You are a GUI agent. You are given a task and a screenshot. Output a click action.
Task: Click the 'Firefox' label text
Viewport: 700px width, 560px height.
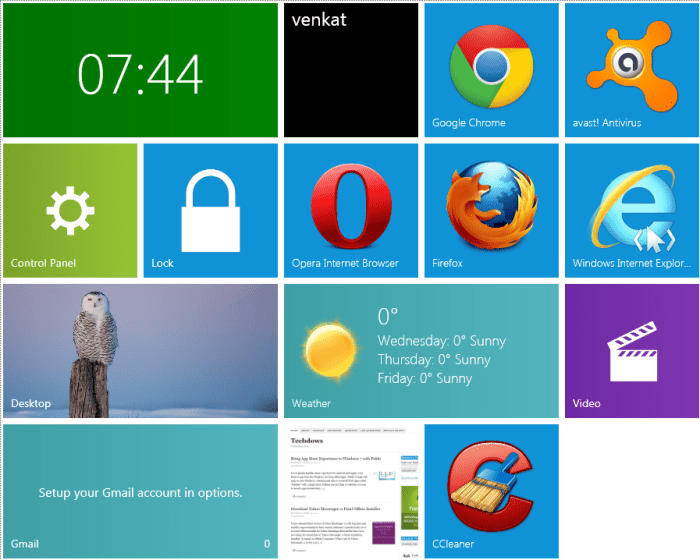447,263
